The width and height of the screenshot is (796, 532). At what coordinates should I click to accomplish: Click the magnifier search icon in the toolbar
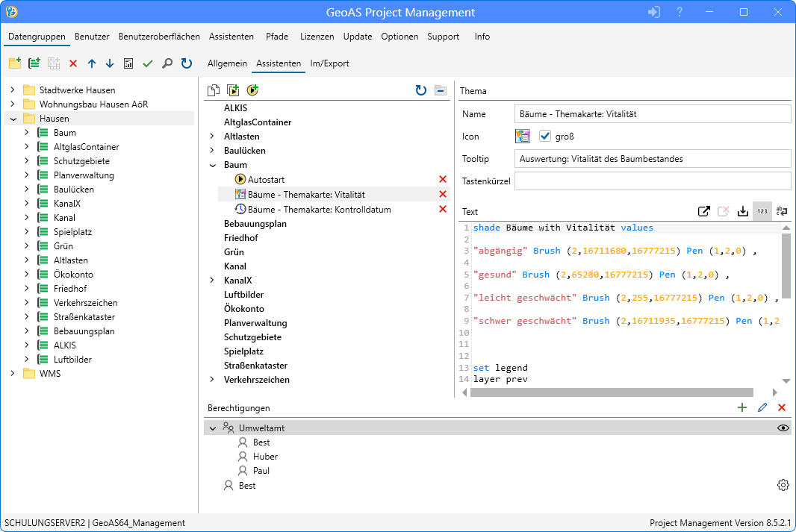(167, 64)
